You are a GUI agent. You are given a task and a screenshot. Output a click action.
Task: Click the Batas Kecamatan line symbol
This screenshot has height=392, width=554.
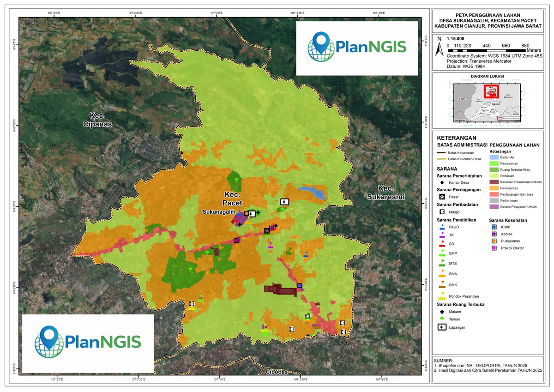[441, 152]
